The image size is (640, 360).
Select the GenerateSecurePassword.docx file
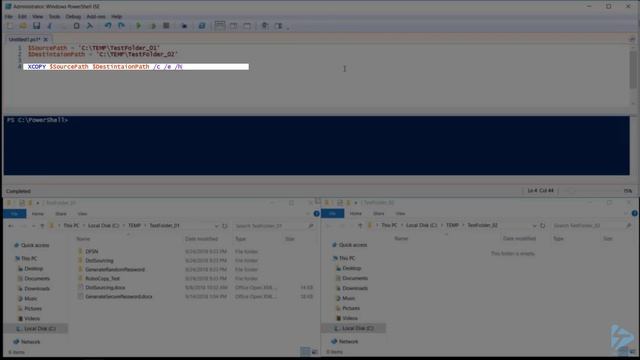119,296
